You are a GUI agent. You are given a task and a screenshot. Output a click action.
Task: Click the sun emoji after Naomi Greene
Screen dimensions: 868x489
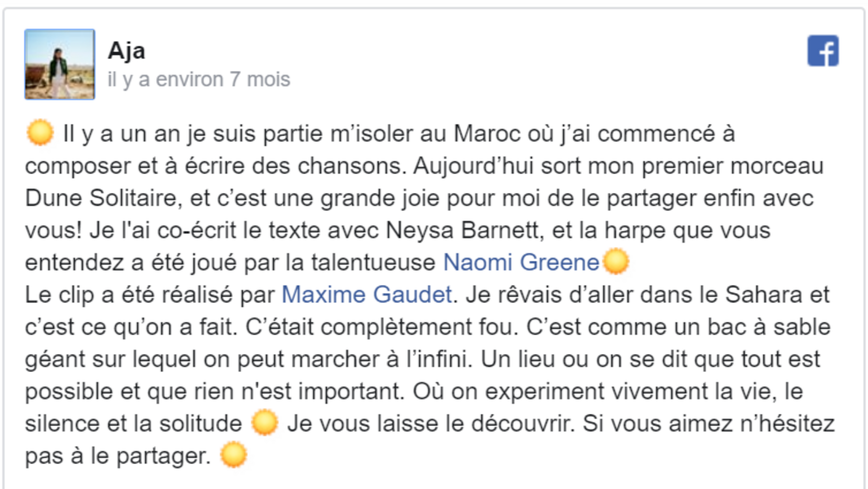[x=616, y=261]
